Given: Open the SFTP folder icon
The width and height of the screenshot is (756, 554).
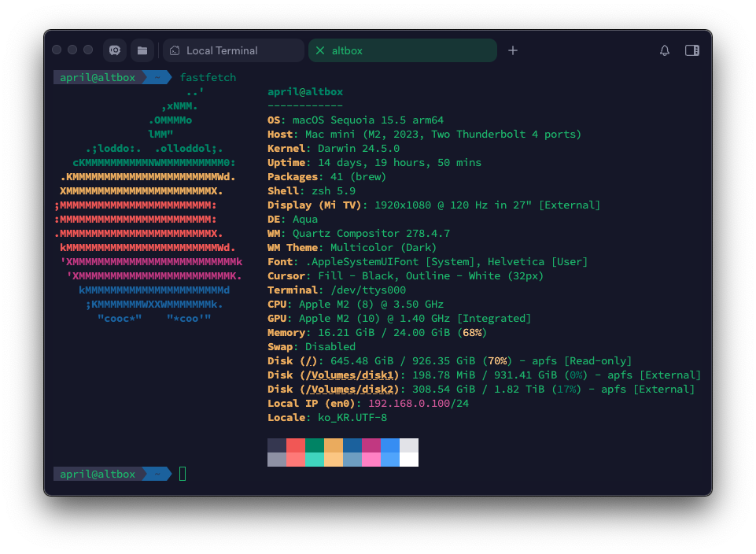Looking at the screenshot, I should 142,50.
